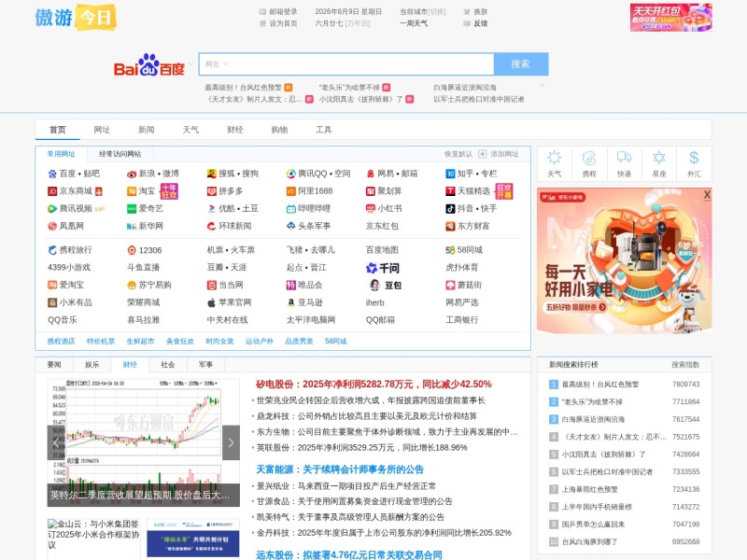Open 携程酒店 bottom link
The height and width of the screenshot is (560, 747).
[x=61, y=342]
